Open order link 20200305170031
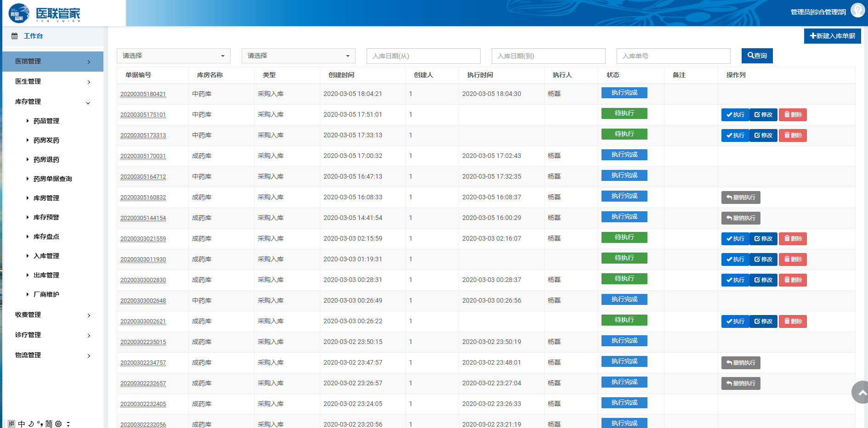 pyautogui.click(x=143, y=156)
